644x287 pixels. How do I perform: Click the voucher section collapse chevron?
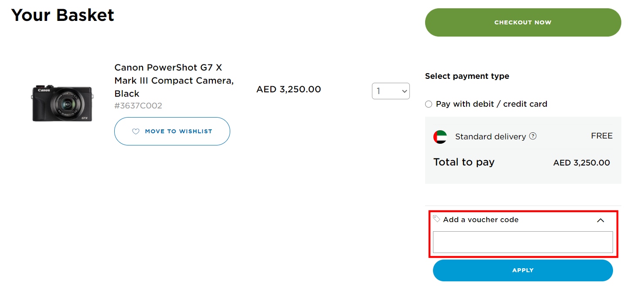(x=601, y=220)
